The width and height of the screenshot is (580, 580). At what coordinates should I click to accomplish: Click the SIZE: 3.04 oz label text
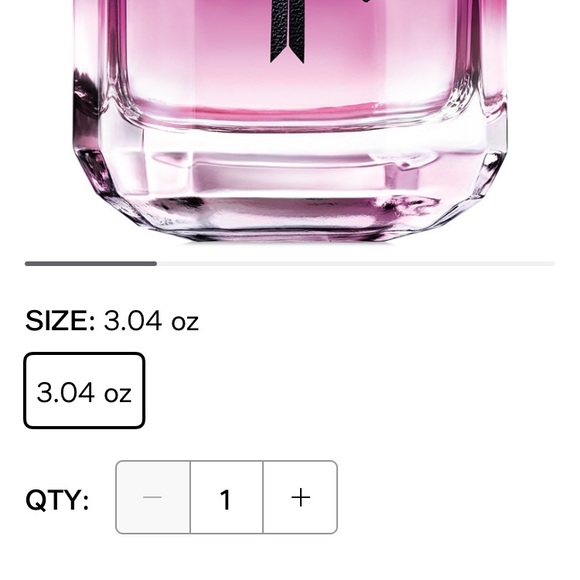point(112,321)
